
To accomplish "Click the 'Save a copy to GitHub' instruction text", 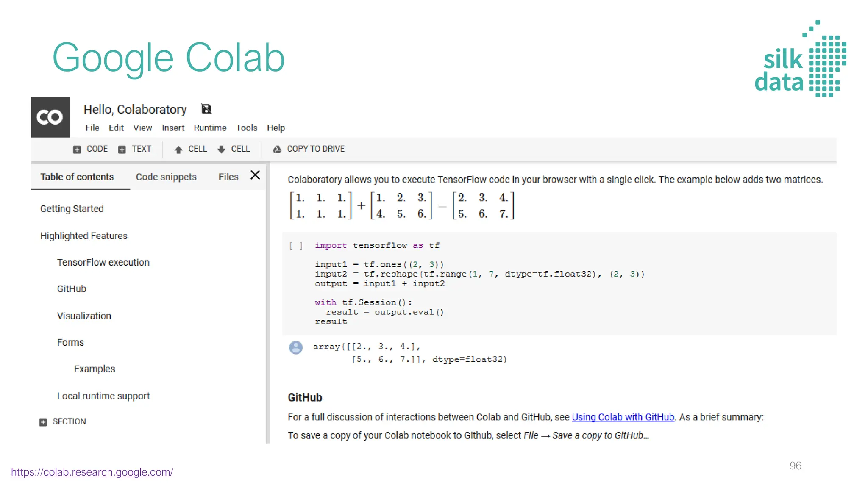I will pos(468,435).
